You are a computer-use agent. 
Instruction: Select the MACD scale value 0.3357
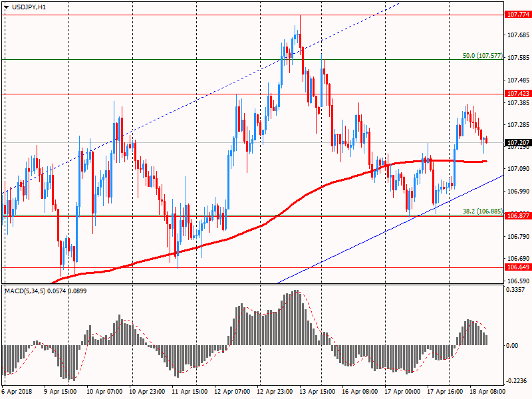click(x=515, y=290)
